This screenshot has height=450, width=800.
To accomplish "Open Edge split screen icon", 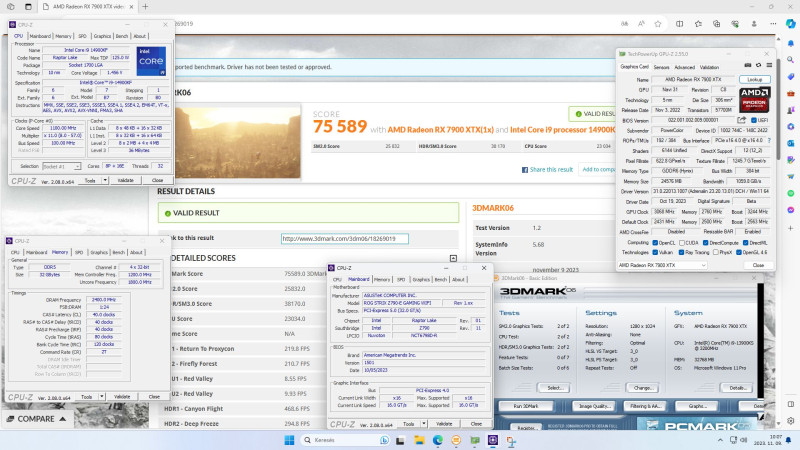I will point(680,24).
